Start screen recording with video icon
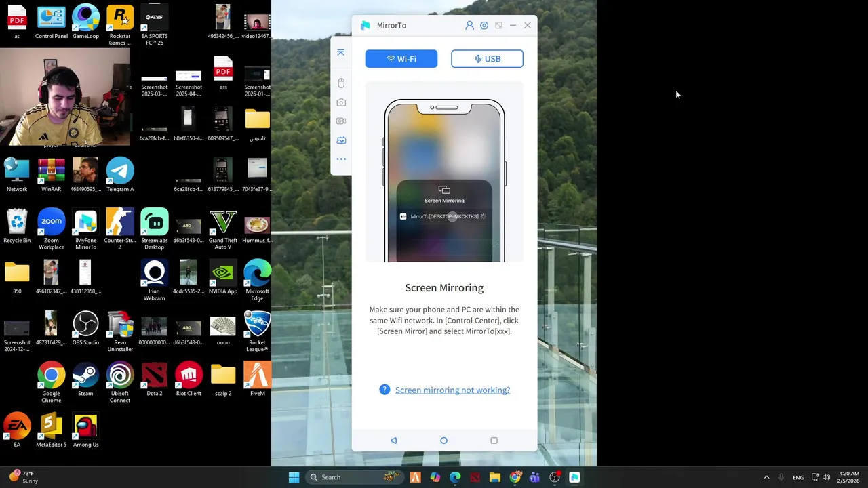This screenshot has width=868, height=488. pyautogui.click(x=341, y=121)
